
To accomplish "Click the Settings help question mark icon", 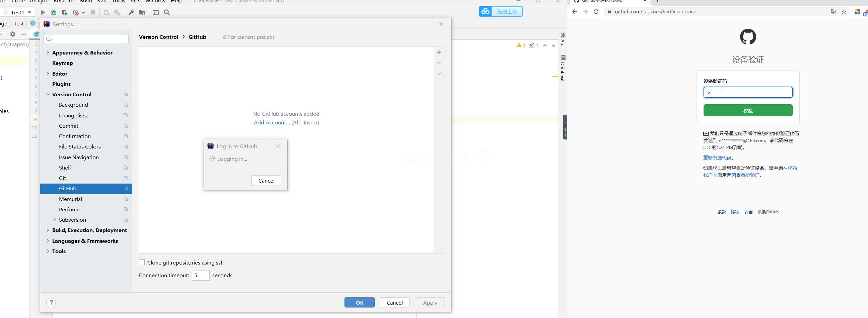I will click(x=51, y=302).
